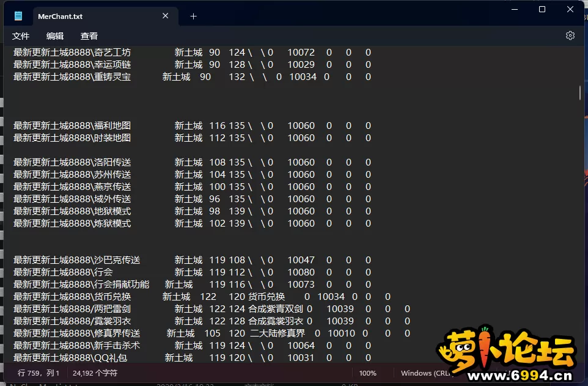The width and height of the screenshot is (588, 386).
Task: Click the value 10080 on 行会 row
Action: click(x=301, y=272)
